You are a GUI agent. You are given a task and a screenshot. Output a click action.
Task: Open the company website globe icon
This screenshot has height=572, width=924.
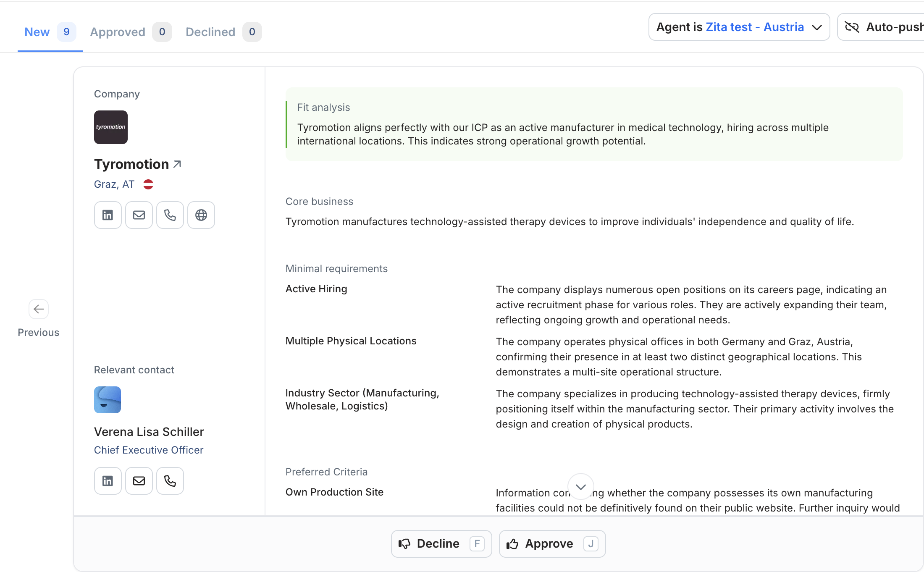coord(201,215)
